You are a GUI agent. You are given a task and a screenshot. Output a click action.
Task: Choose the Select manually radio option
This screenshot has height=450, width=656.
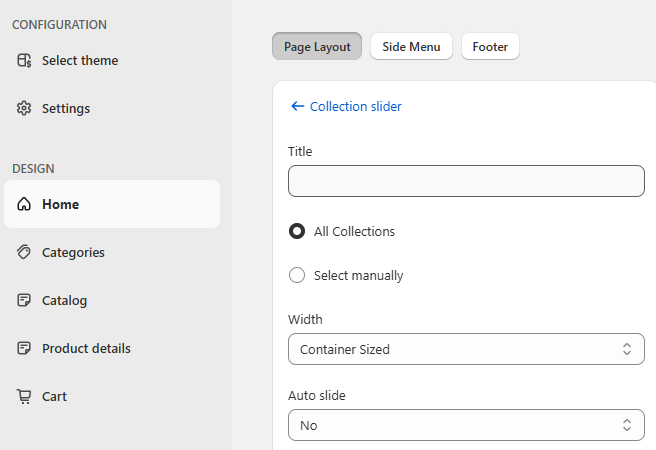pos(297,275)
